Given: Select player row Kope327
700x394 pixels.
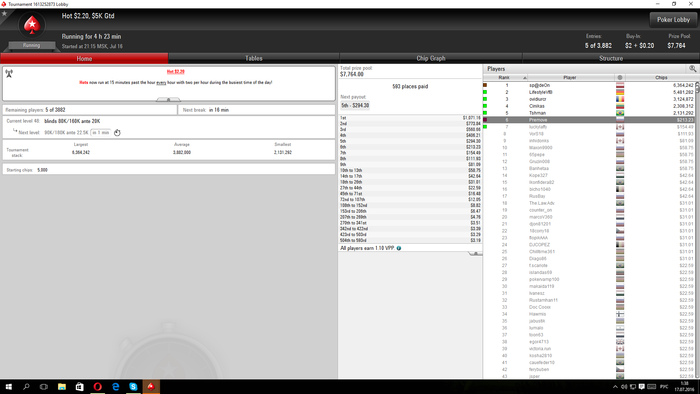Looking at the screenshot, I should click(x=589, y=175).
